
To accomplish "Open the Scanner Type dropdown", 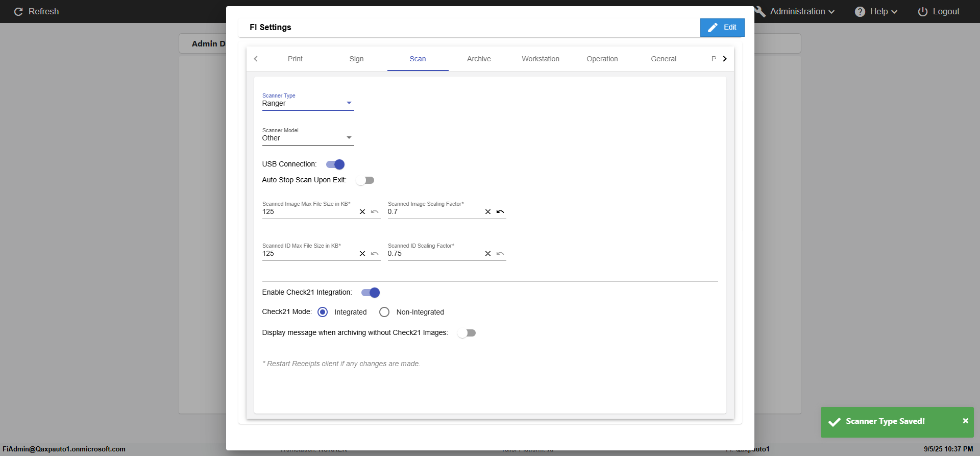I will click(x=308, y=103).
